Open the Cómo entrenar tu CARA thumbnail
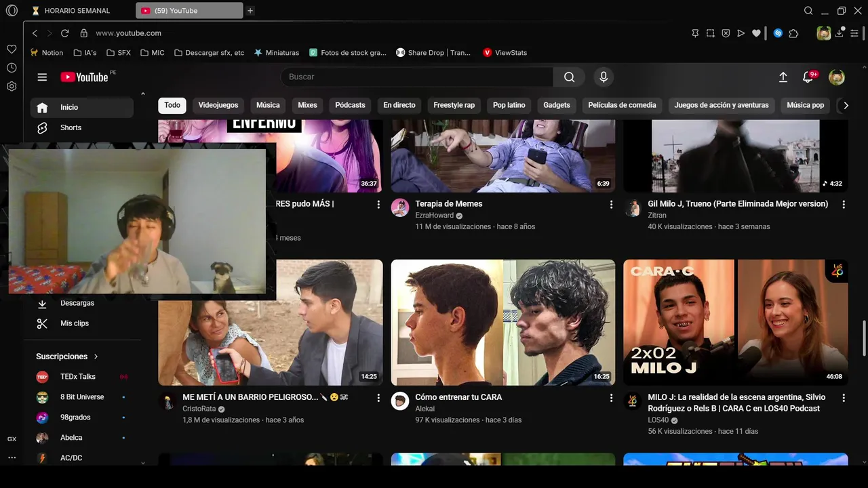 click(x=503, y=323)
